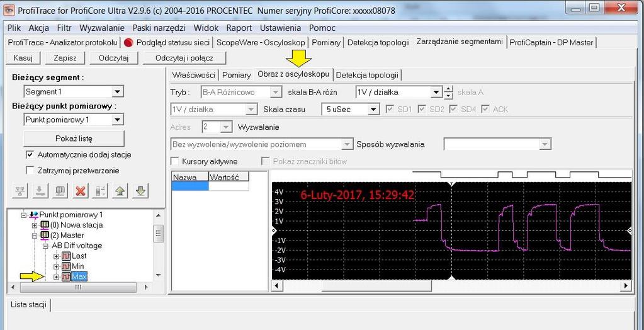Screen dimensions: 644x330
Task: Open the Wyzwalanie menu
Action: (x=102, y=28)
